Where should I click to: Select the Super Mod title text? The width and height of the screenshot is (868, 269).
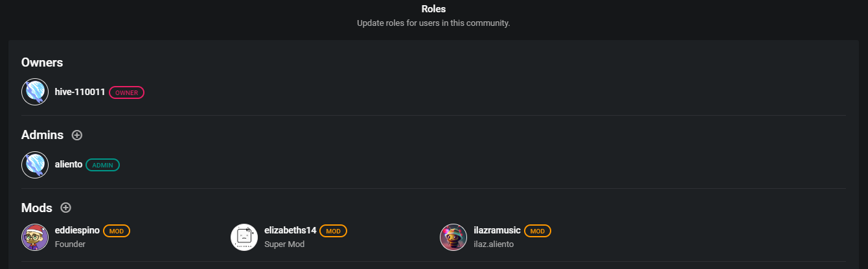pyautogui.click(x=284, y=244)
